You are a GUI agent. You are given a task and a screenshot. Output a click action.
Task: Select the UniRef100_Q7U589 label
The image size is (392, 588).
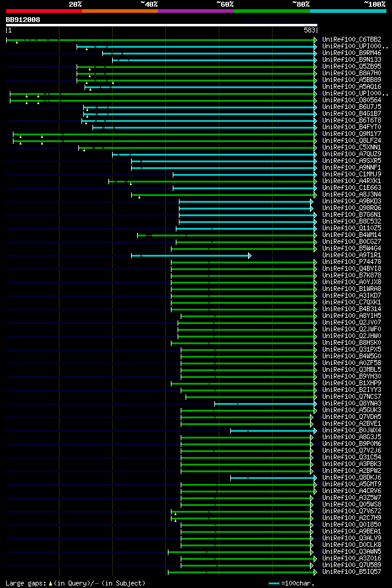(352, 566)
